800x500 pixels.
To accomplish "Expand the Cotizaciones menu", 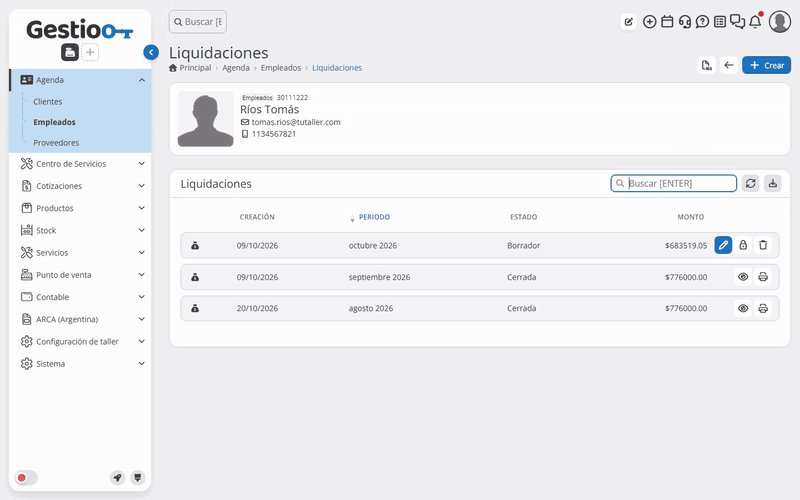I will pyautogui.click(x=80, y=186).
